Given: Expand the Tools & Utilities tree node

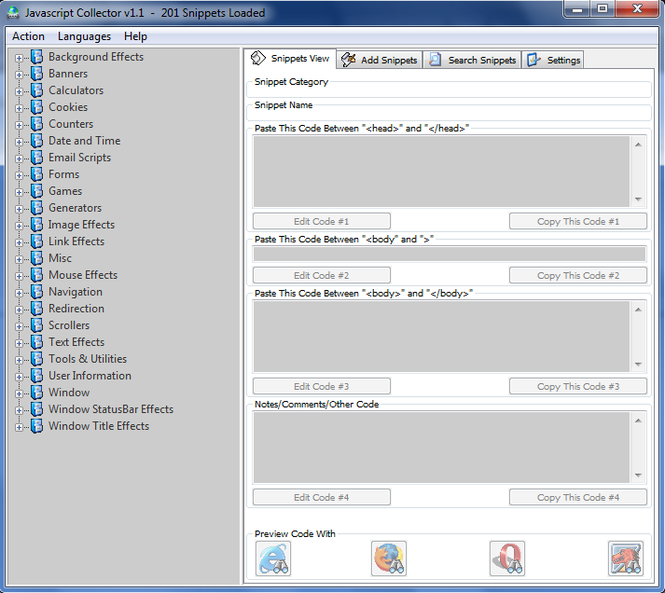Looking at the screenshot, I should [19, 361].
